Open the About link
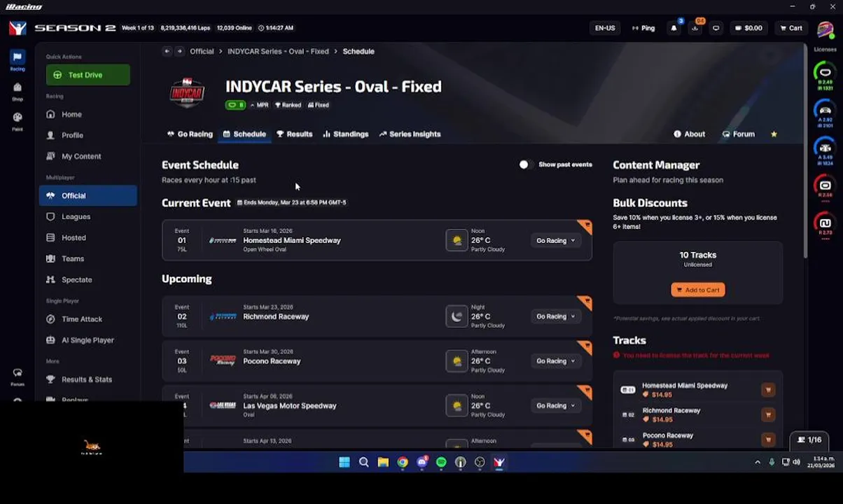Viewport: 843px width, 504px height. tap(689, 134)
